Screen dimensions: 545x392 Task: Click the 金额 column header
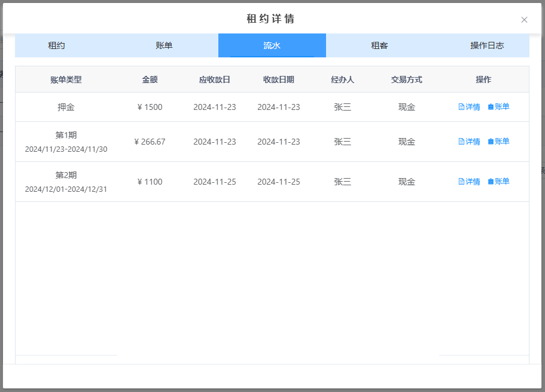coord(150,79)
